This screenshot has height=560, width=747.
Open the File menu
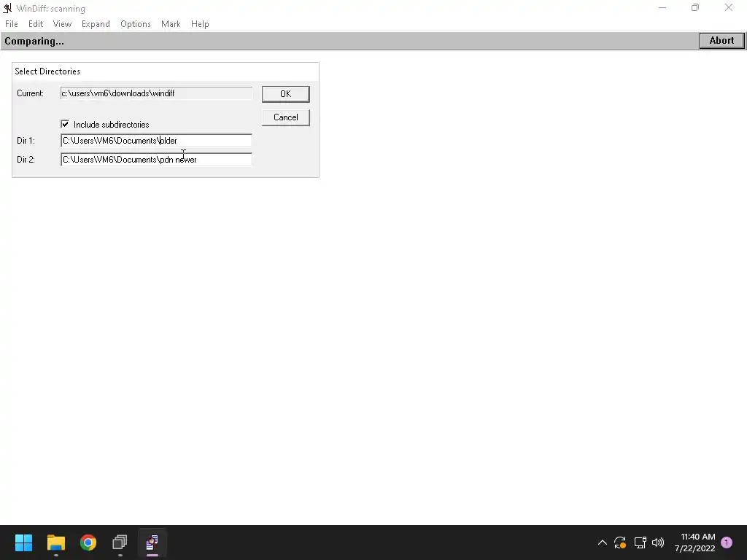click(12, 24)
